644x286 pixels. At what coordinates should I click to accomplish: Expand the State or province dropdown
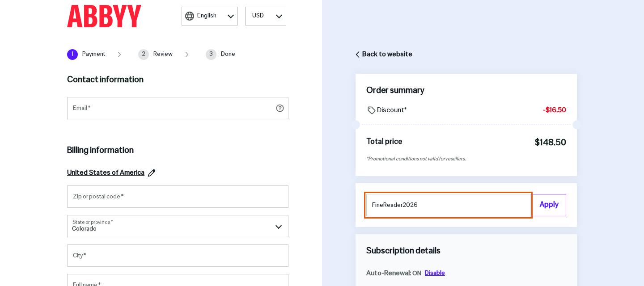178,226
